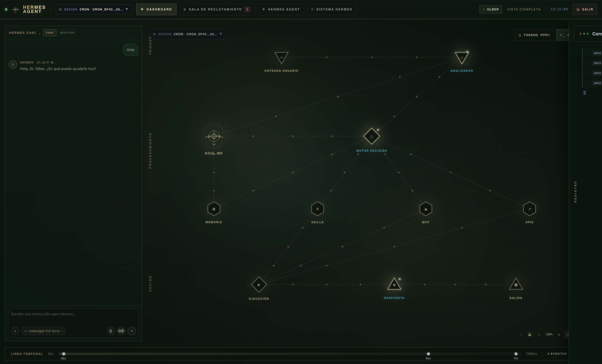
Task: Select the APIs hexagon node
Action: tap(529, 209)
